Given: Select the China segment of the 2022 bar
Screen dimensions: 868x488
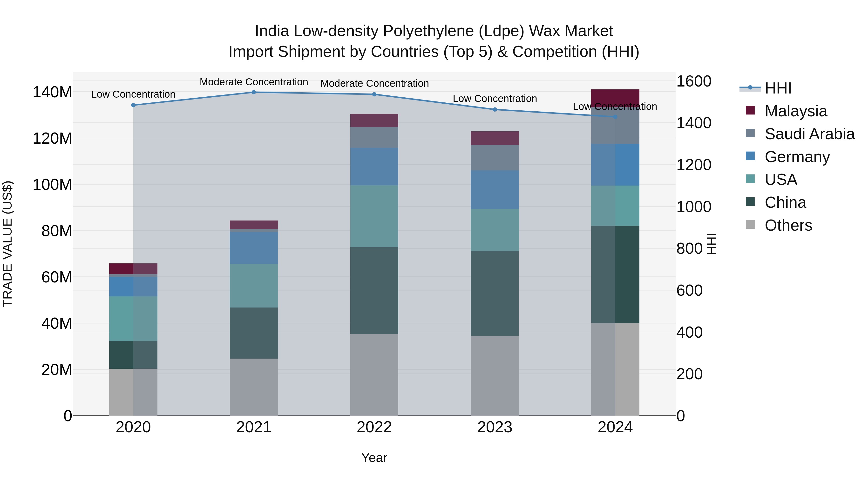Looking at the screenshot, I should 374,291.
